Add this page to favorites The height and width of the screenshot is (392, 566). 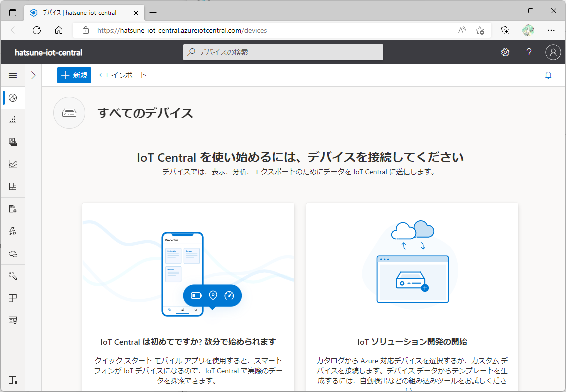point(480,30)
